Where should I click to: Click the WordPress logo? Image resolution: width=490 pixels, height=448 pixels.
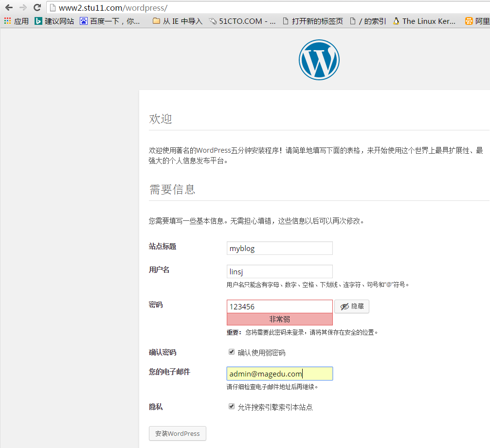coord(319,60)
